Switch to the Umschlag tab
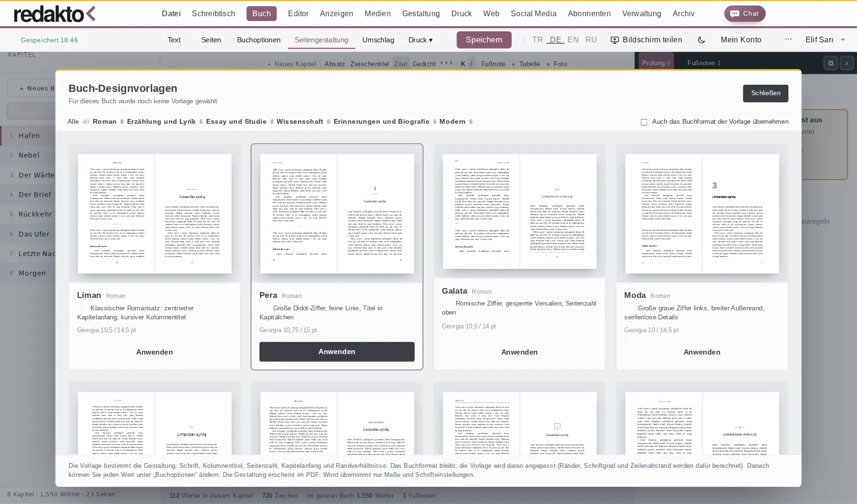Image resolution: width=857 pixels, height=504 pixels. click(x=378, y=40)
